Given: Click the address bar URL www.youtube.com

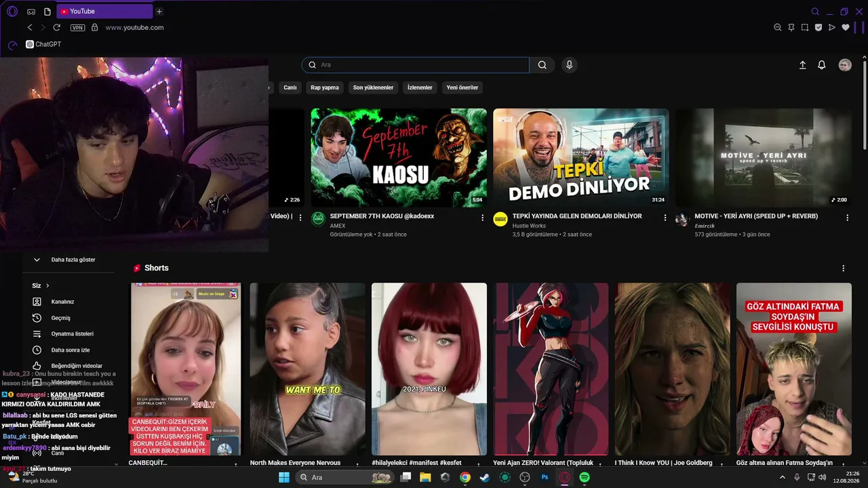Looking at the screenshot, I should pyautogui.click(x=135, y=28).
